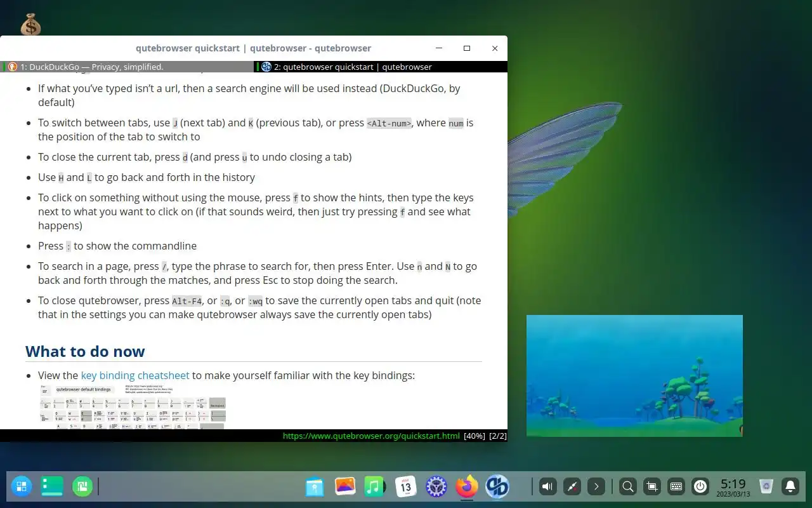
Task: Click the DuckDuckGo favicon in tab one
Action: pyautogui.click(x=12, y=67)
